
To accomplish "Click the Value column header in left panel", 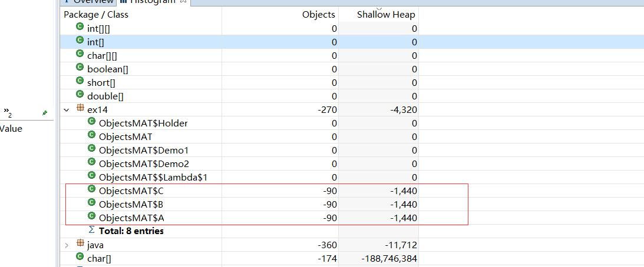I will click(11, 128).
